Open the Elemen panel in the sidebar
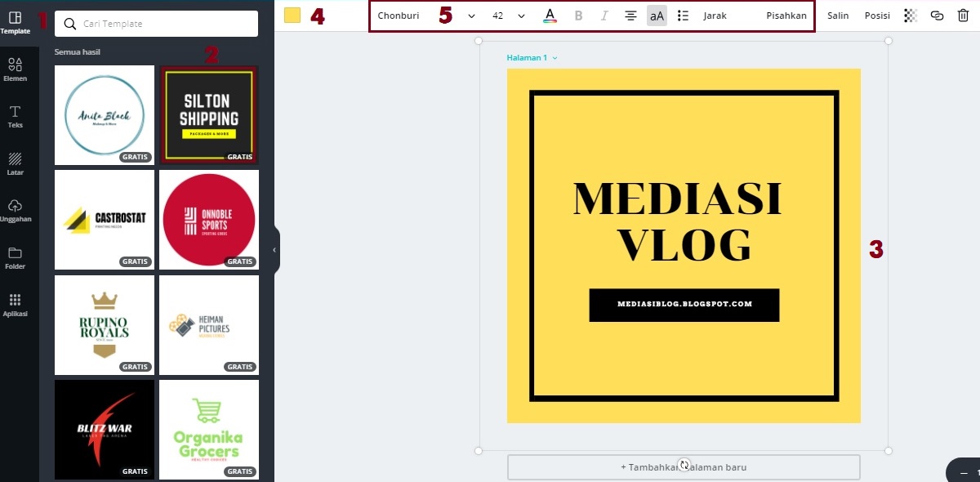This screenshot has height=482, width=980. 15,68
